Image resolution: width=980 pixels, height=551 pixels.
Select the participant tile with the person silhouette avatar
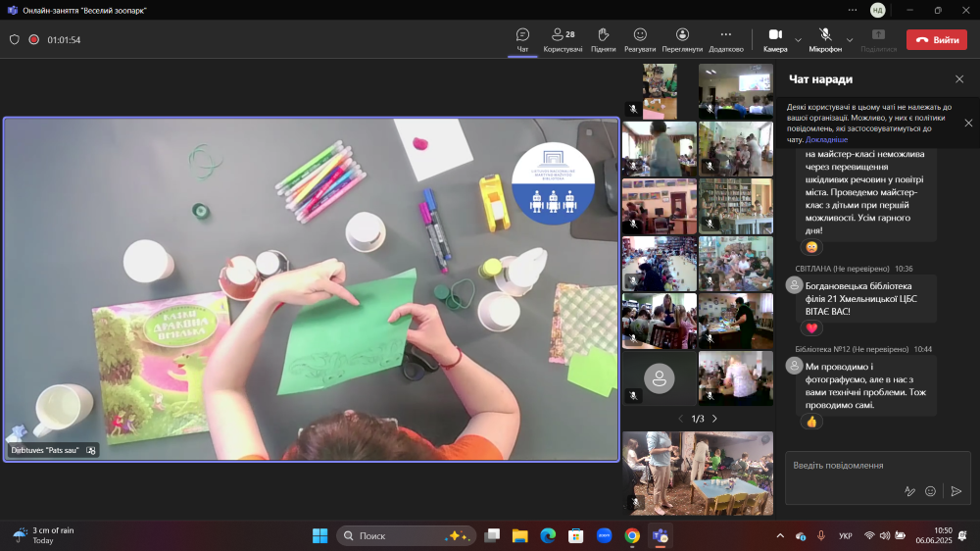point(659,377)
